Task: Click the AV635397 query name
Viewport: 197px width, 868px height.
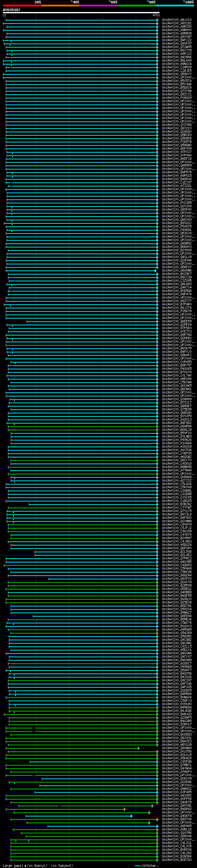Action: (x=11, y=10)
